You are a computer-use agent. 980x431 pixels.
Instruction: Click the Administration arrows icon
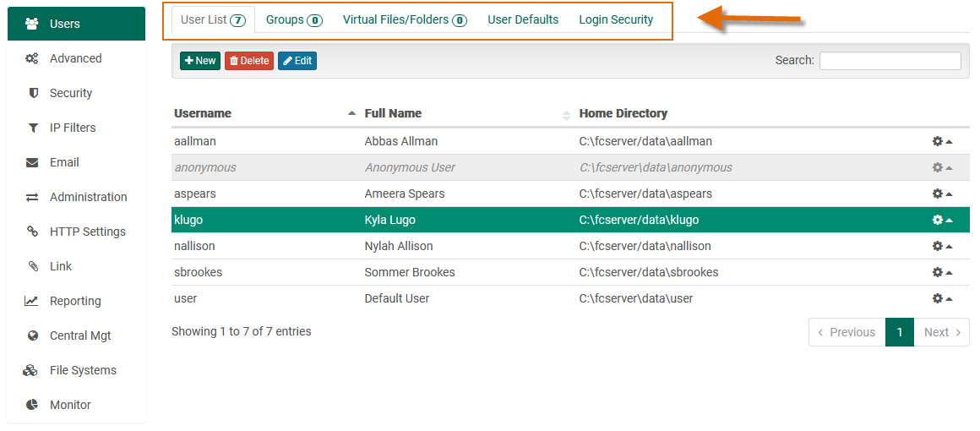pyautogui.click(x=32, y=197)
